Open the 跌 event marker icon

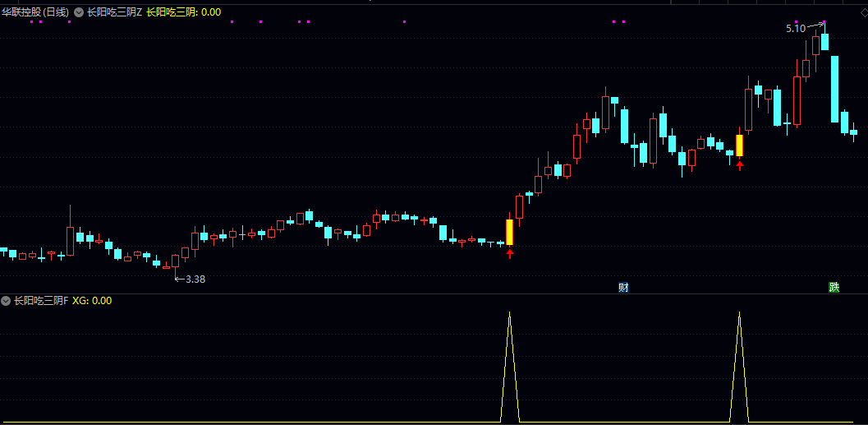point(834,288)
